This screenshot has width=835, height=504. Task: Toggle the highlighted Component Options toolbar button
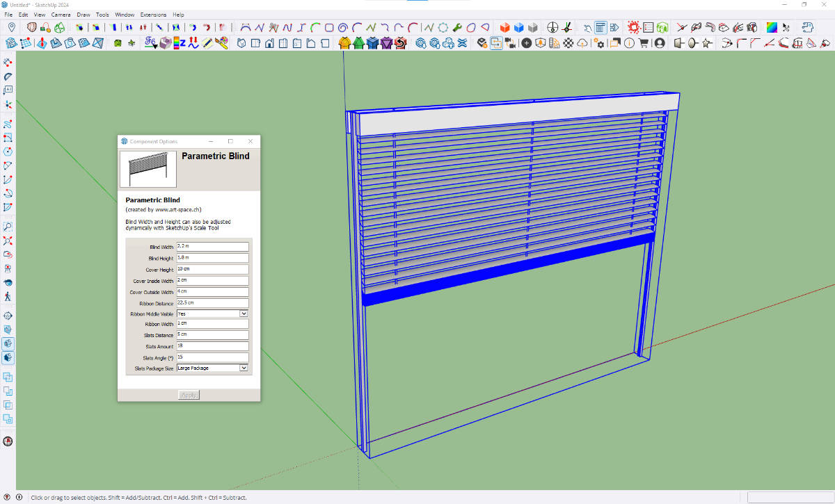[x=496, y=43]
